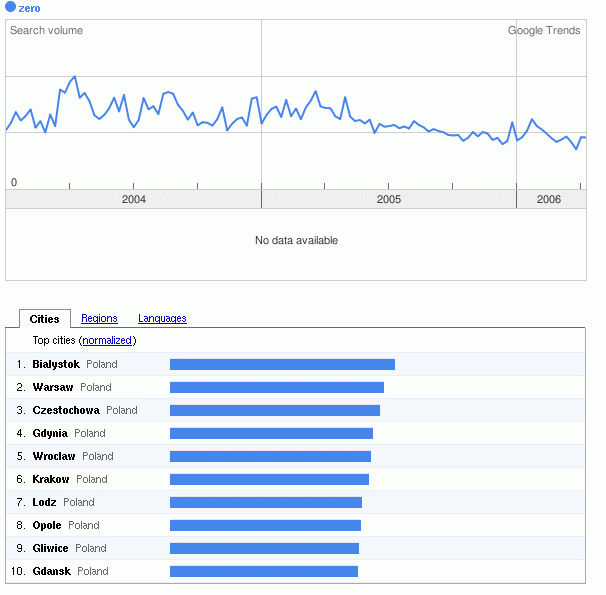606x595 pixels.
Task: Select the Cities tab
Action: [x=45, y=319]
